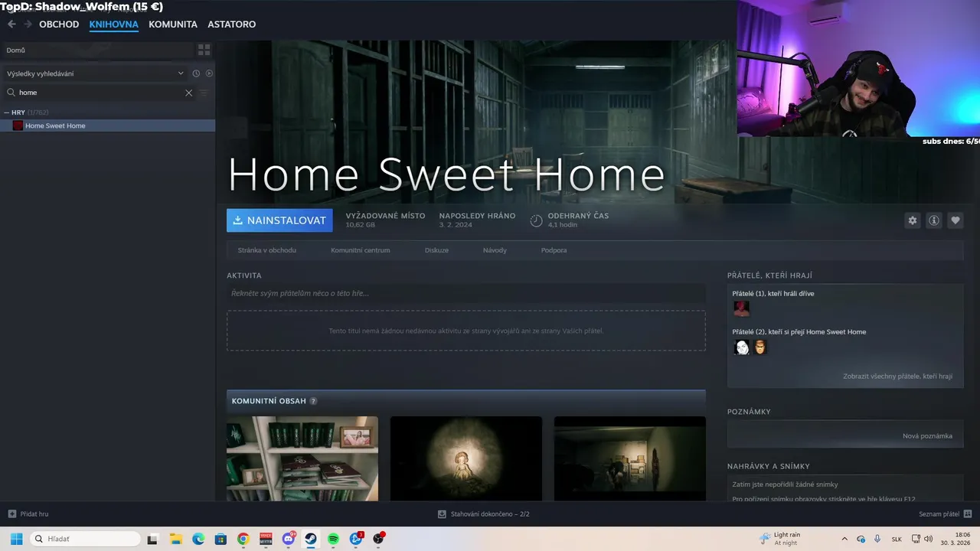
Task: Click Zobrazit všechny přátele, kteří hrají link
Action: point(897,377)
